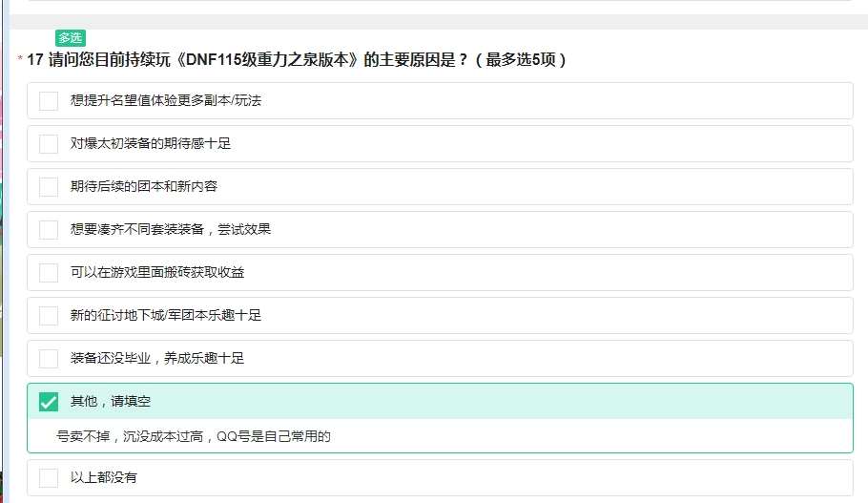The height and width of the screenshot is (503, 868).
Task: Select the checkbox for 装备还没毕业，养成乐趣十足
Action: point(49,359)
